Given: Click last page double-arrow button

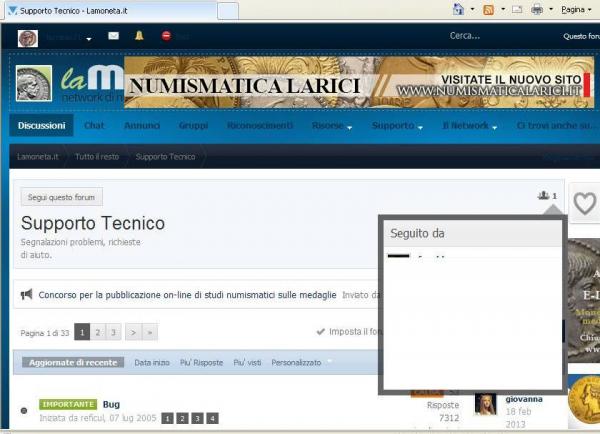Looking at the screenshot, I should (150, 332).
